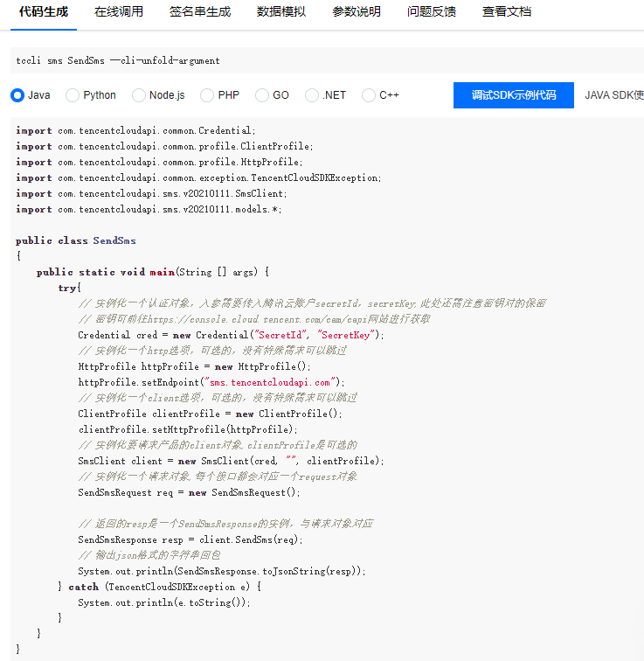Click the "SecretKey" string in code
The height and width of the screenshot is (661, 644).
tap(346, 335)
